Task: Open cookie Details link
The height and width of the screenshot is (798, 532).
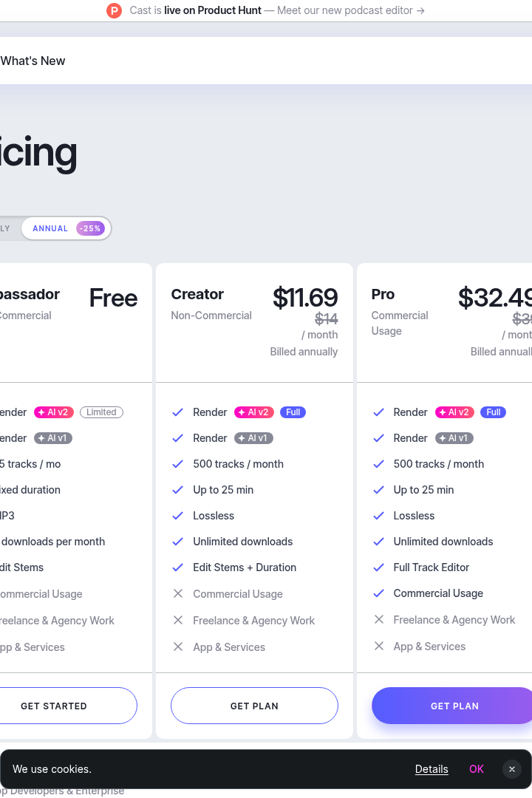Action: pyautogui.click(x=432, y=769)
